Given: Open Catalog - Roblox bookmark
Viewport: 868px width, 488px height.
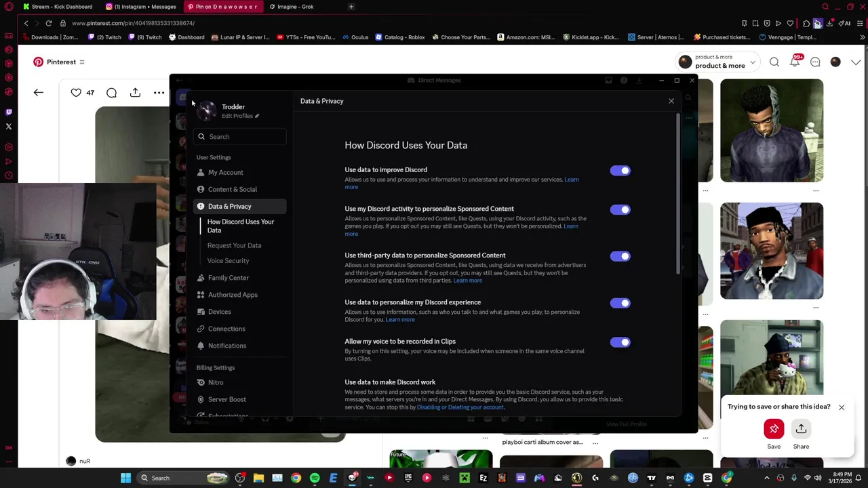Looking at the screenshot, I should click(399, 37).
